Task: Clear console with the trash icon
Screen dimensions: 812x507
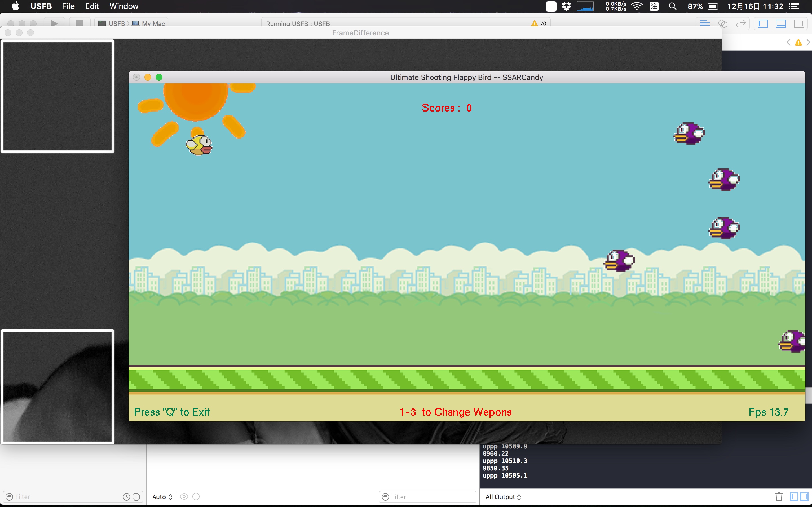Action: click(779, 497)
